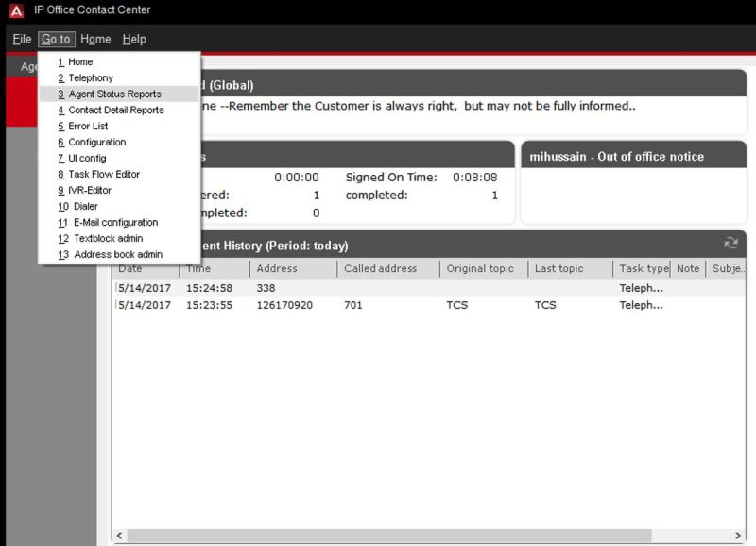Viewport: 756px width, 546px height.
Task: Select Textblock admin entry
Action: click(119, 239)
